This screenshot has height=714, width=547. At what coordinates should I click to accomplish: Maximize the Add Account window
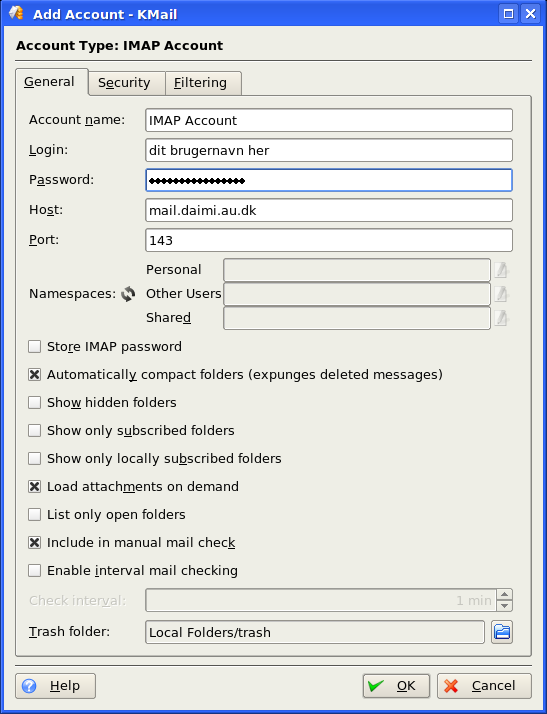point(508,14)
